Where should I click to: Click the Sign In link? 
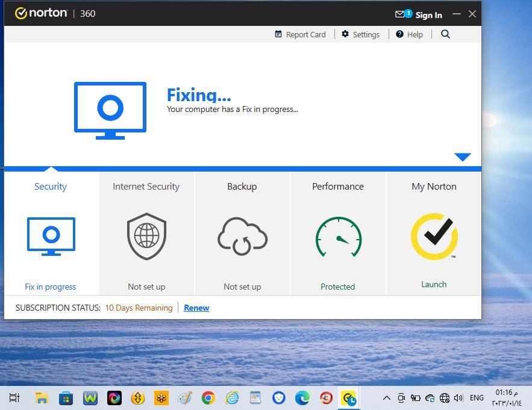pos(428,15)
